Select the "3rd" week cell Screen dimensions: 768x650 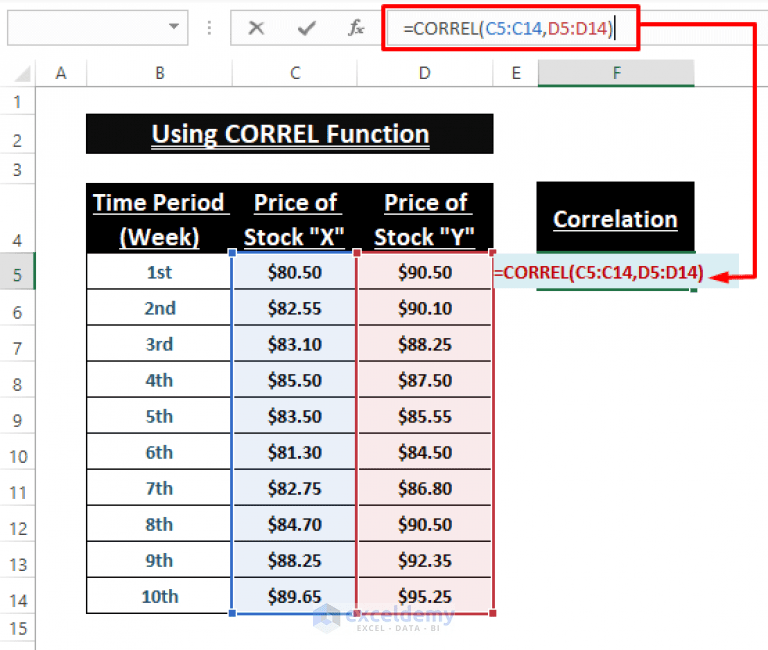159,344
